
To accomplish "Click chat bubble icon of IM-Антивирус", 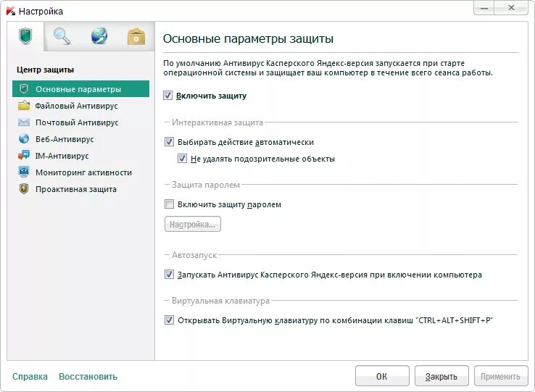I will point(23,156).
